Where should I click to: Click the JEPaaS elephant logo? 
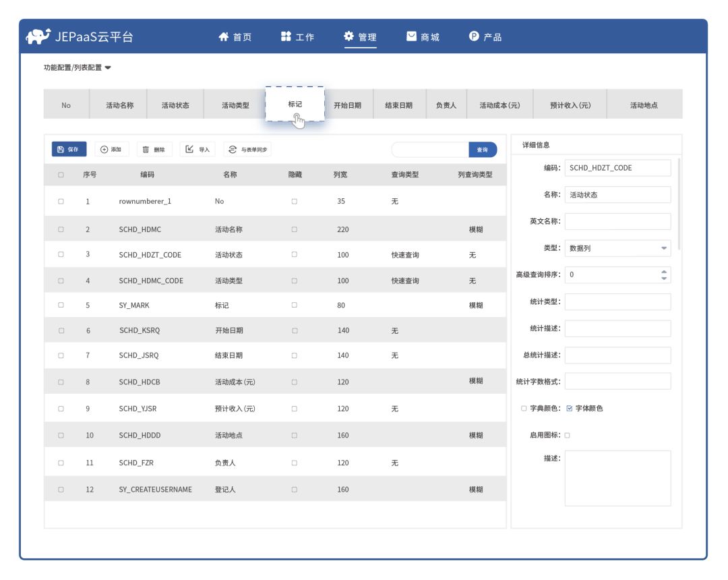pyautogui.click(x=37, y=36)
